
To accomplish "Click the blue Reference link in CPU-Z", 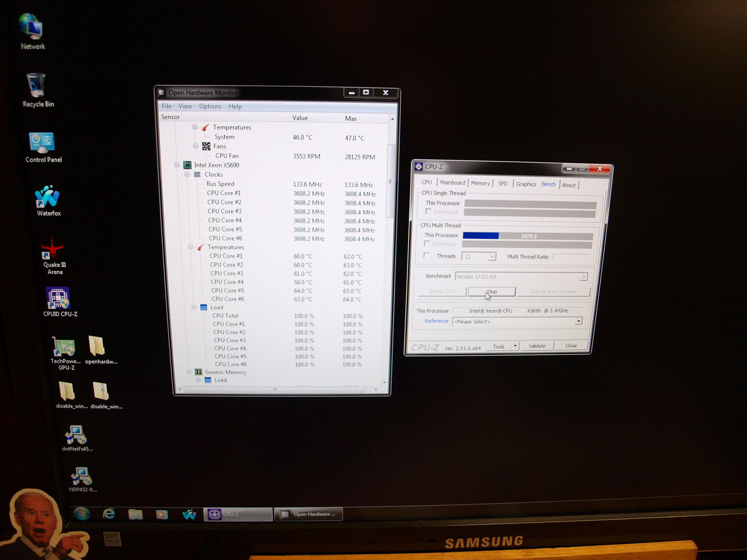I will click(x=437, y=321).
